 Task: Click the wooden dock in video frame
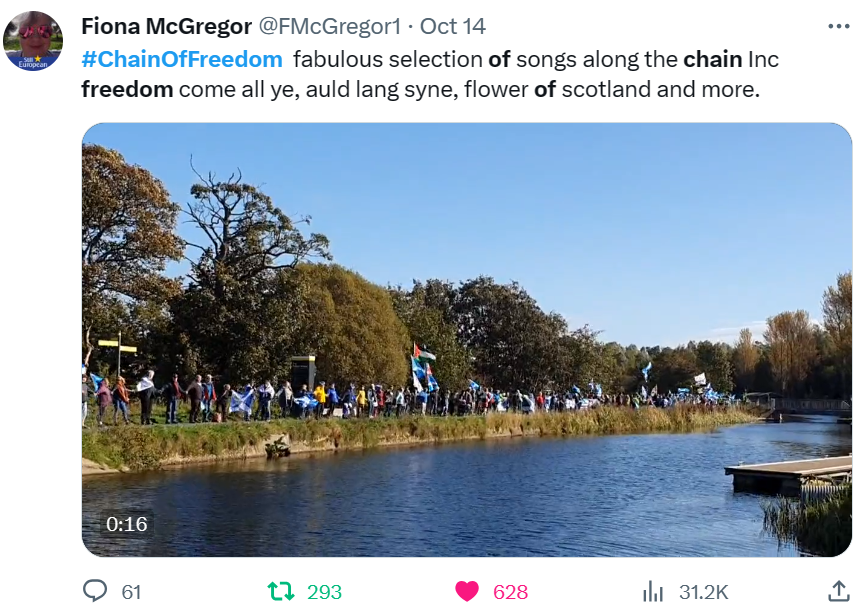pyautogui.click(x=788, y=474)
